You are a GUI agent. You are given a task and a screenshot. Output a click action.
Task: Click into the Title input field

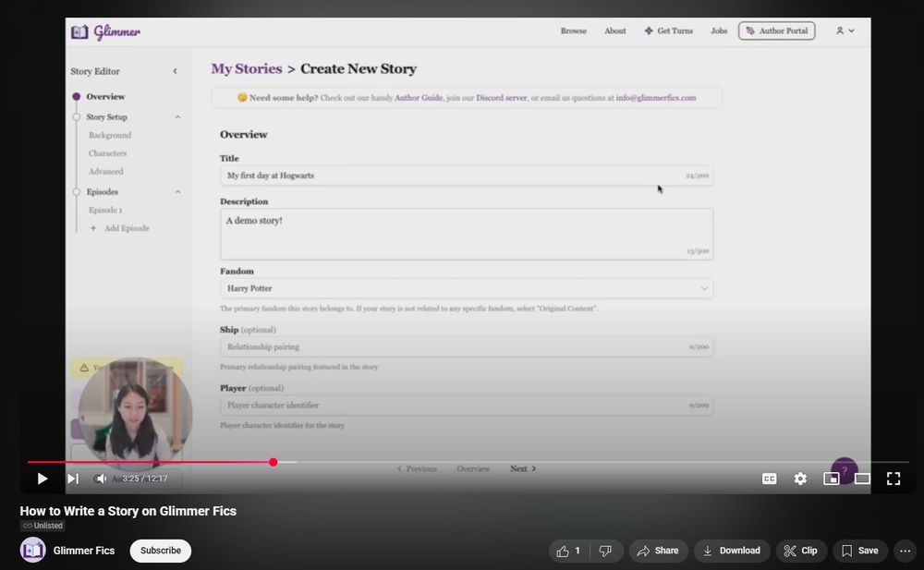point(467,176)
